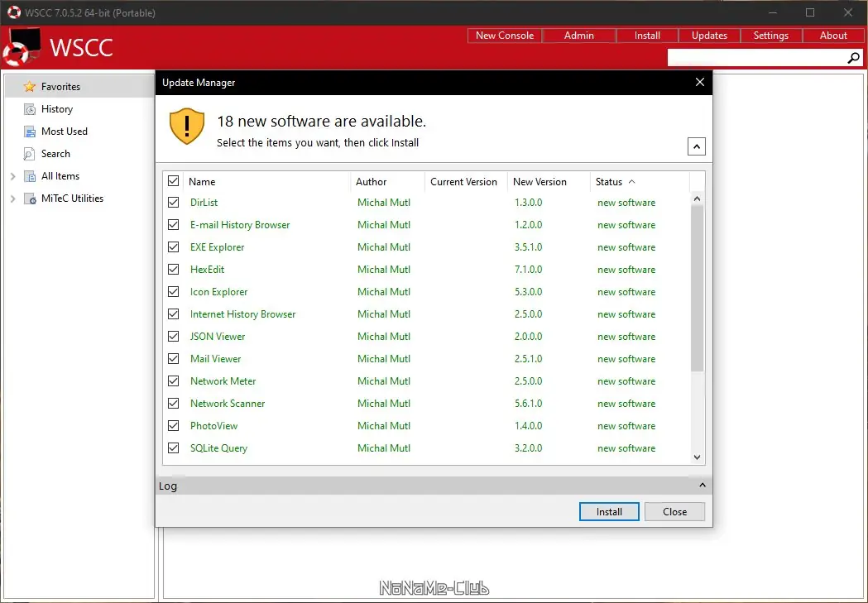Collapse the header with the up chevron button
This screenshot has width=868, height=603.
point(697,146)
